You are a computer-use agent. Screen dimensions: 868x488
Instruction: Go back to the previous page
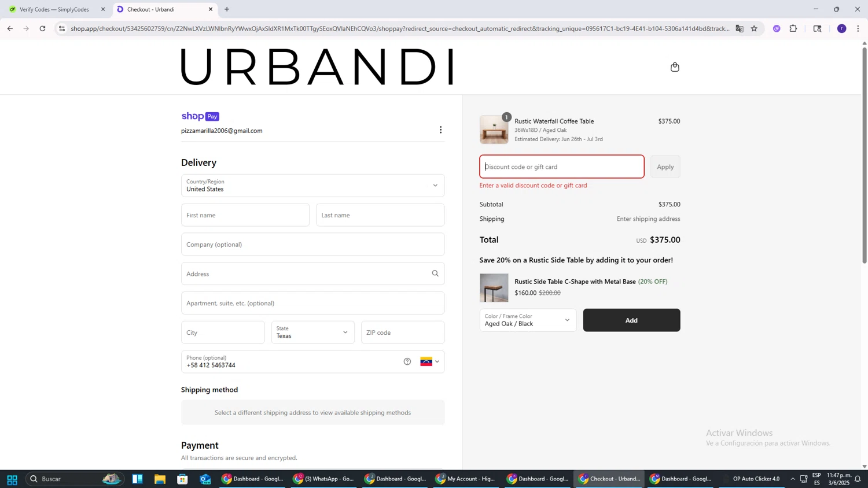(10, 28)
